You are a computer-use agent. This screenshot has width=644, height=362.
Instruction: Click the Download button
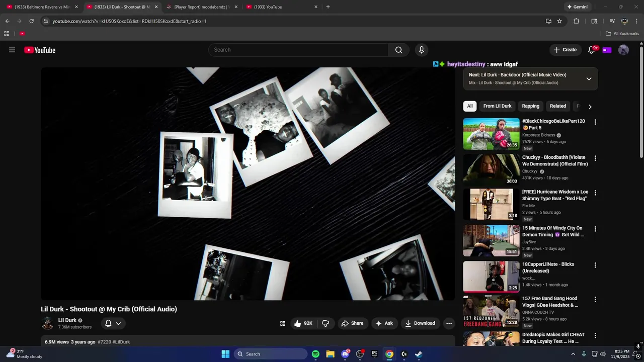(x=420, y=323)
